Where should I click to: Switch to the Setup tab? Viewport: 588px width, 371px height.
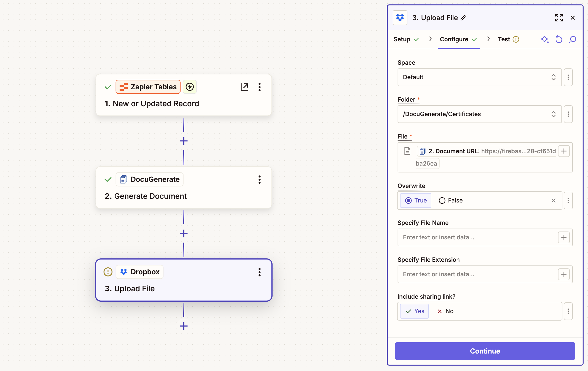(406, 39)
